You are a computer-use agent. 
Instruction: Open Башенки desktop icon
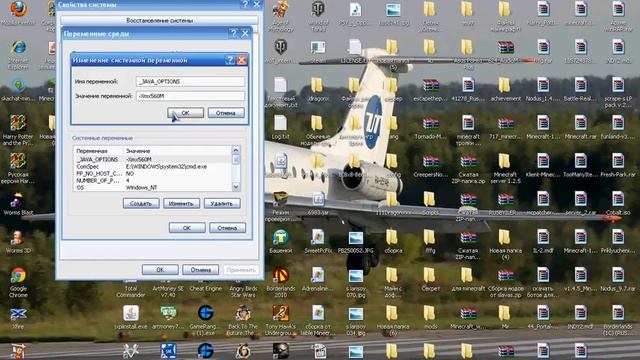[x=280, y=242]
